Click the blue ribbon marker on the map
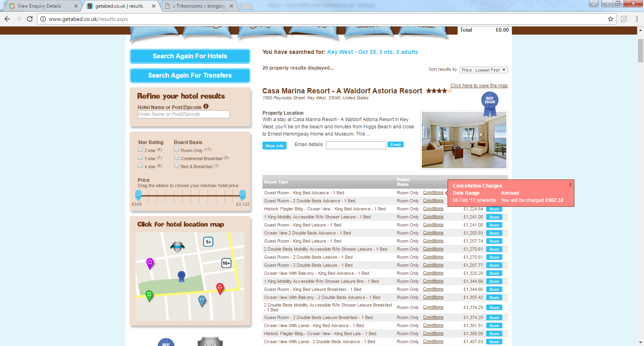Viewport: 644px width, 346px height. point(182,276)
